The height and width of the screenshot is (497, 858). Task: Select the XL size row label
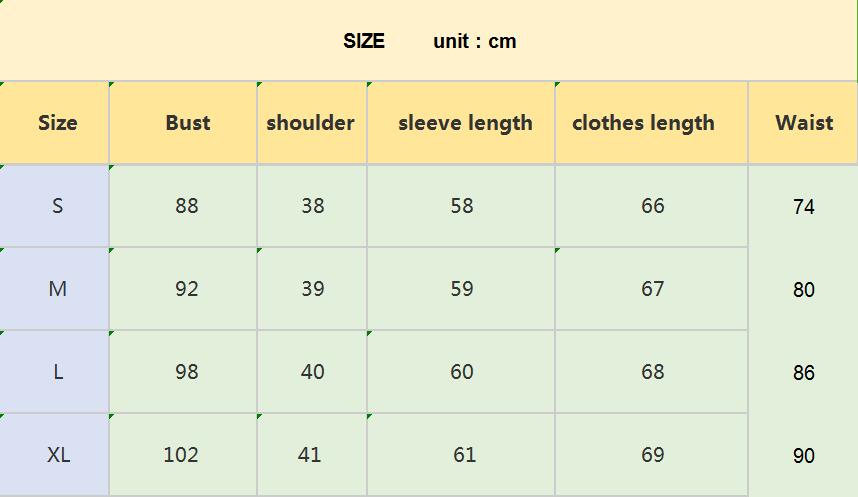(x=57, y=455)
